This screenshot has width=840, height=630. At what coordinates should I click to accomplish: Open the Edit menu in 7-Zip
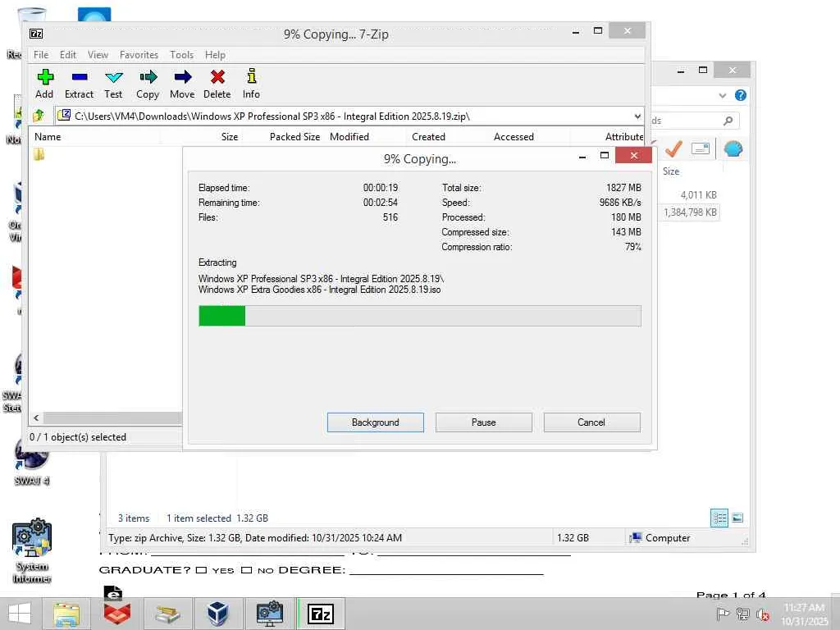pos(67,55)
